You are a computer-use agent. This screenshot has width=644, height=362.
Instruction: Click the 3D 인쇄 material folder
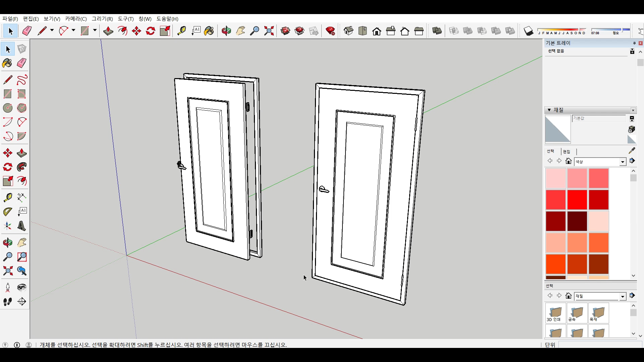point(555,313)
